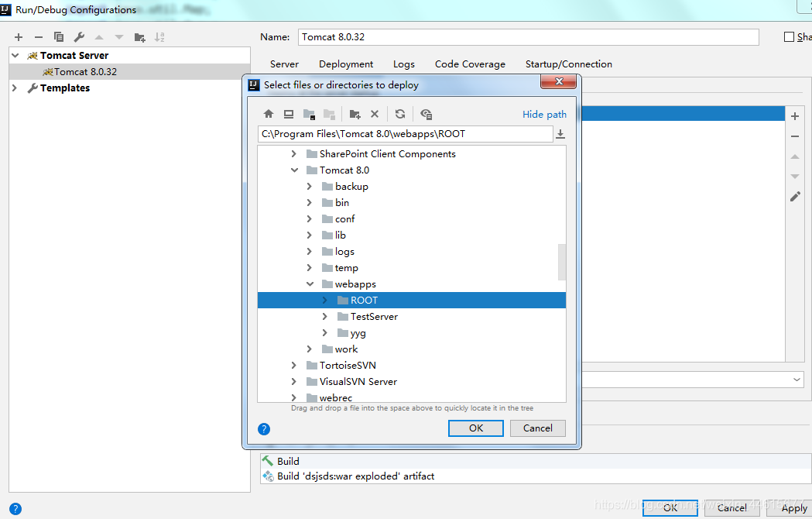Expand the Templates node
This screenshot has height=519, width=812.
coord(15,88)
